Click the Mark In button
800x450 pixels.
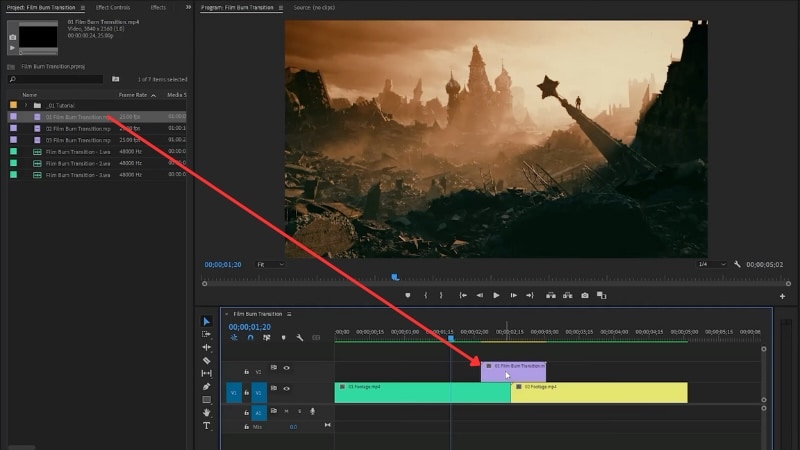[x=426, y=295]
